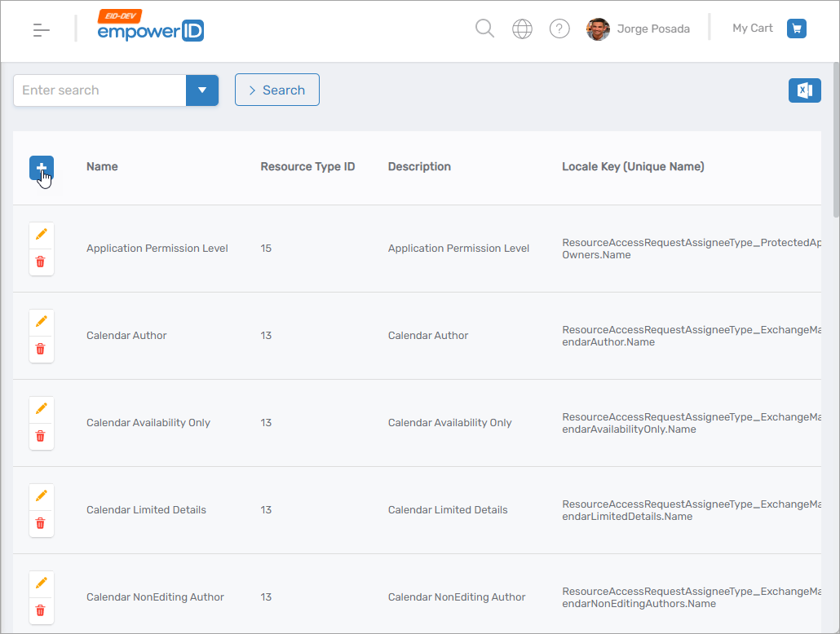The image size is (840, 634).
Task: Click pencil icon for Calendar Author
Action: point(42,322)
